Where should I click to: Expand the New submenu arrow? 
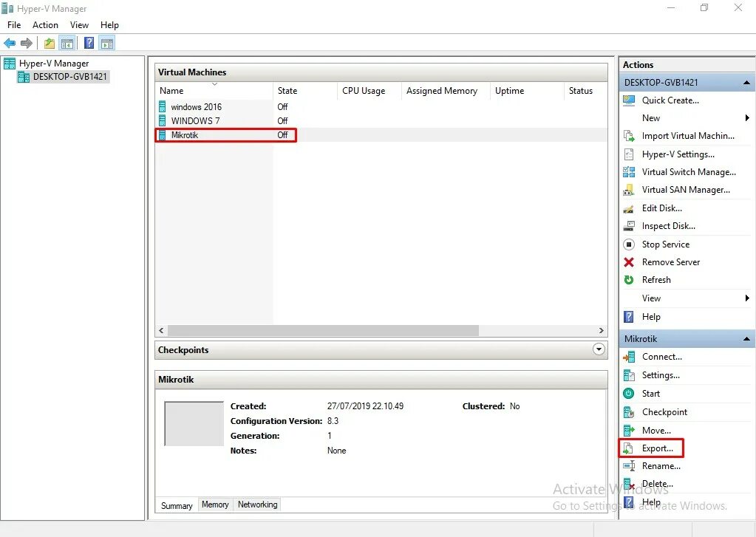747,118
